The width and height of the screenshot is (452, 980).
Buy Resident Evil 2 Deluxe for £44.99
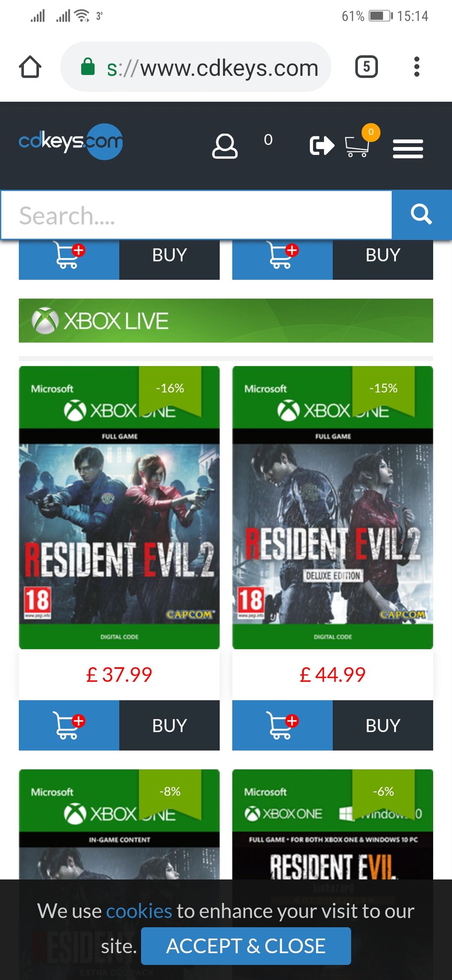tap(383, 725)
